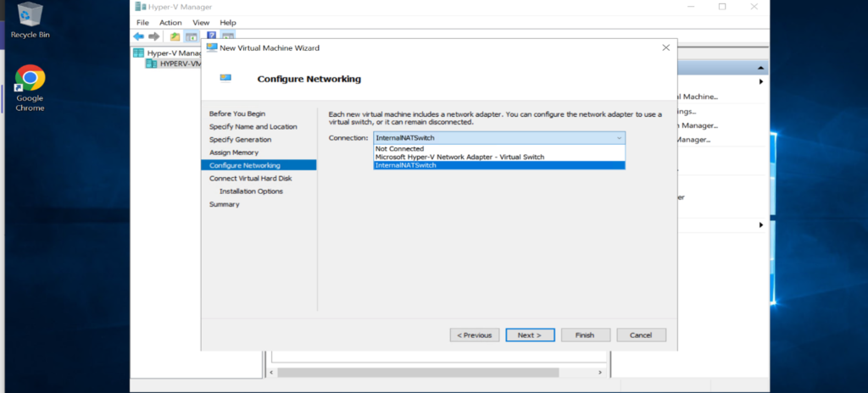Click the New Virtual Machine Wizard title icon
The height and width of the screenshot is (393, 868).
pyautogui.click(x=212, y=47)
